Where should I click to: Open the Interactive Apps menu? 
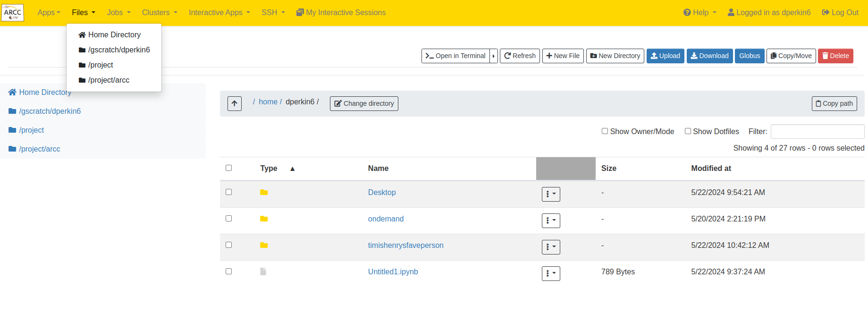[x=219, y=13]
